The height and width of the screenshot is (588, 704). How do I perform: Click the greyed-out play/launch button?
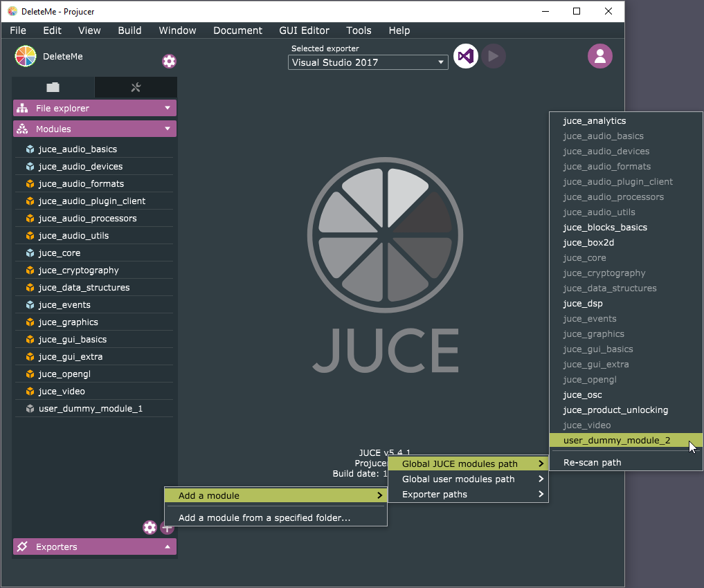coord(494,56)
